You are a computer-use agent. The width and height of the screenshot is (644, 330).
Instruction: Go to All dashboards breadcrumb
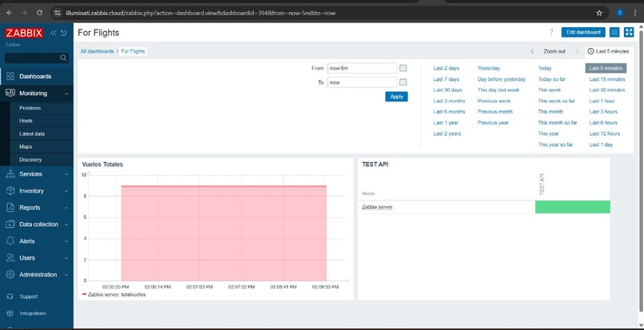click(x=97, y=51)
